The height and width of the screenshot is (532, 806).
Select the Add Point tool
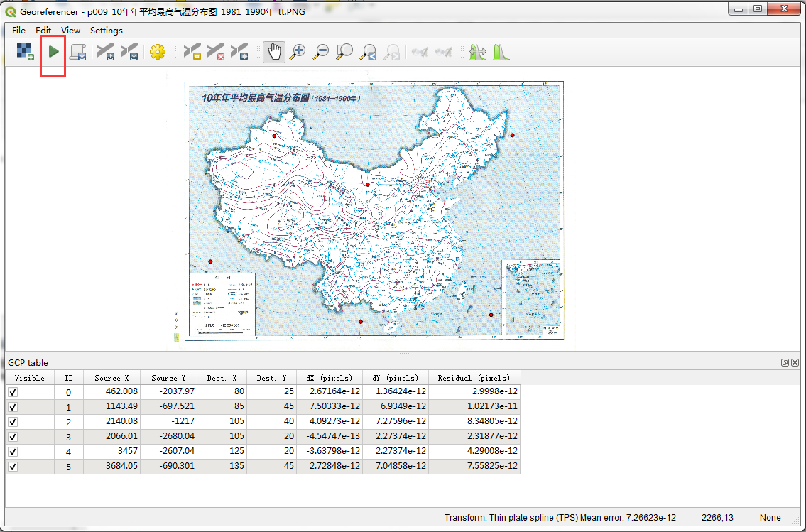click(192, 52)
